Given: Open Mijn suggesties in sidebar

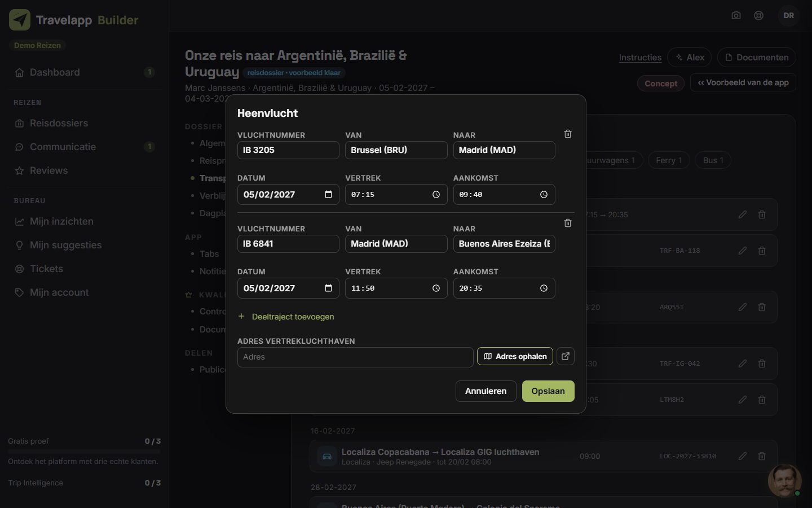Looking at the screenshot, I should (x=85, y=245).
